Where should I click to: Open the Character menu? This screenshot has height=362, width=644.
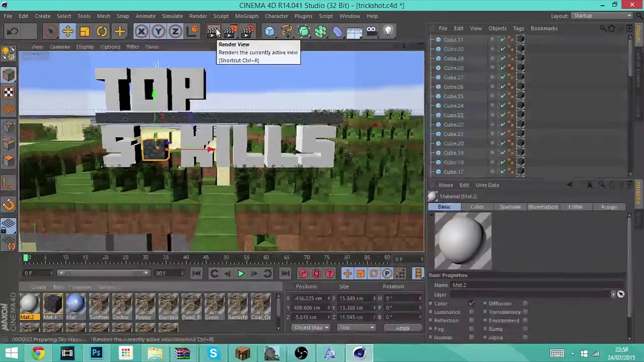[x=276, y=16]
